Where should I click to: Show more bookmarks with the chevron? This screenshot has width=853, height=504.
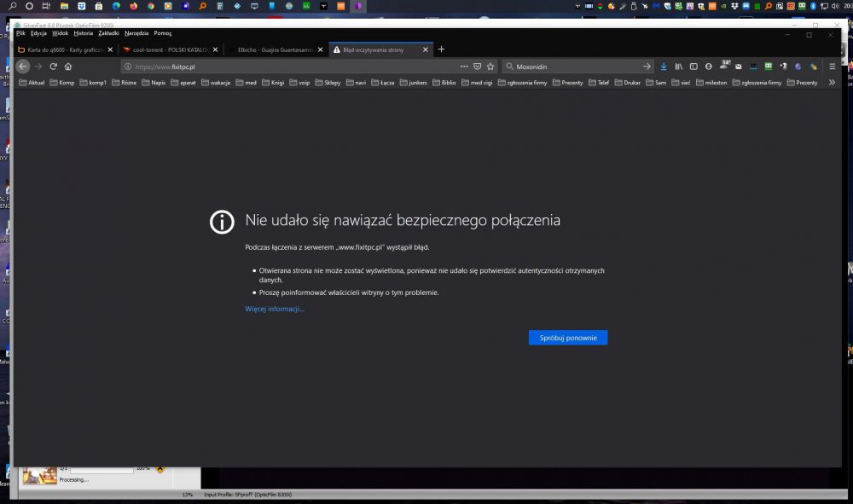click(832, 83)
